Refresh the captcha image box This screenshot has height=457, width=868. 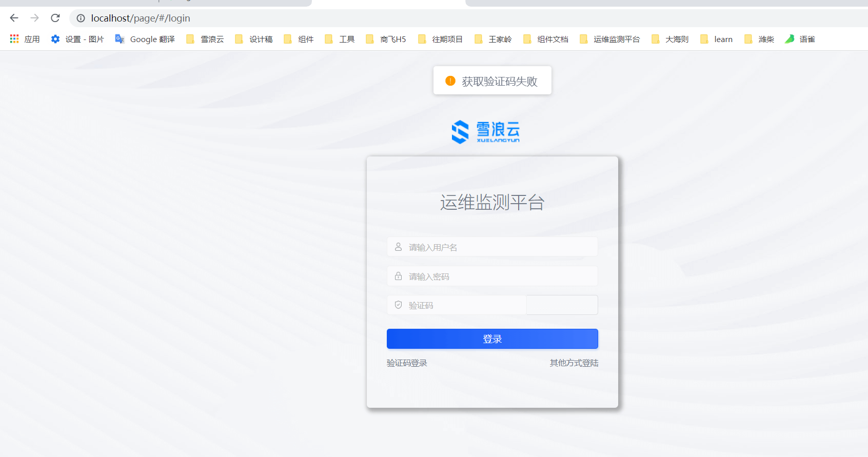click(x=562, y=305)
